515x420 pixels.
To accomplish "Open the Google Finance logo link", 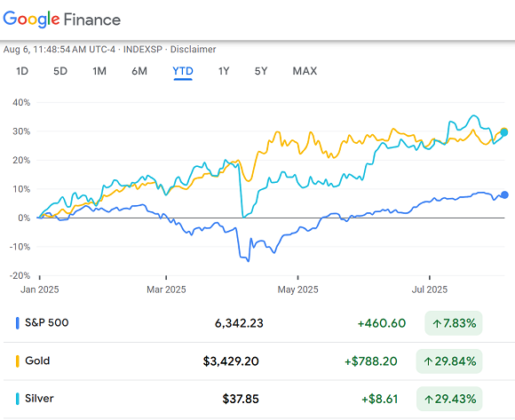I will click(x=62, y=20).
